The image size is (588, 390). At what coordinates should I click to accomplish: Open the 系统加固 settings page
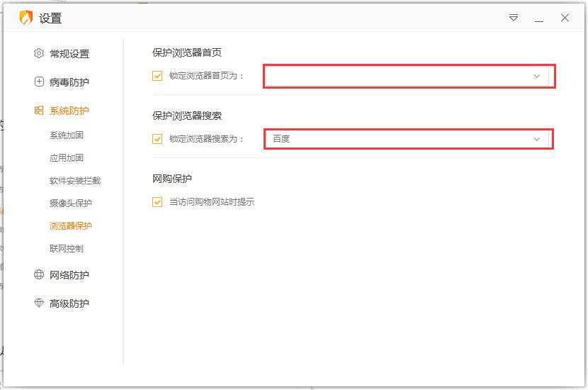pyautogui.click(x=67, y=135)
